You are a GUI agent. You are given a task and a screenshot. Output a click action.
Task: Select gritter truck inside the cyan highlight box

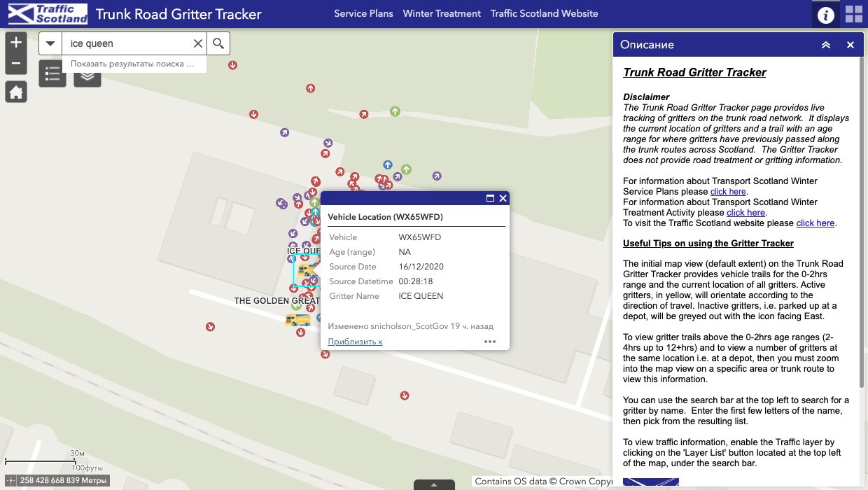(x=307, y=269)
